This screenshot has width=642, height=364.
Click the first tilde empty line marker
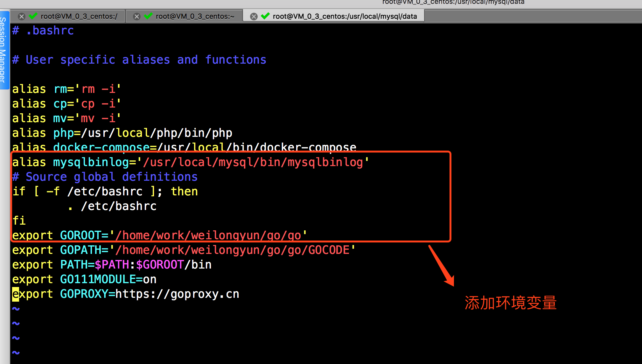[x=16, y=309]
